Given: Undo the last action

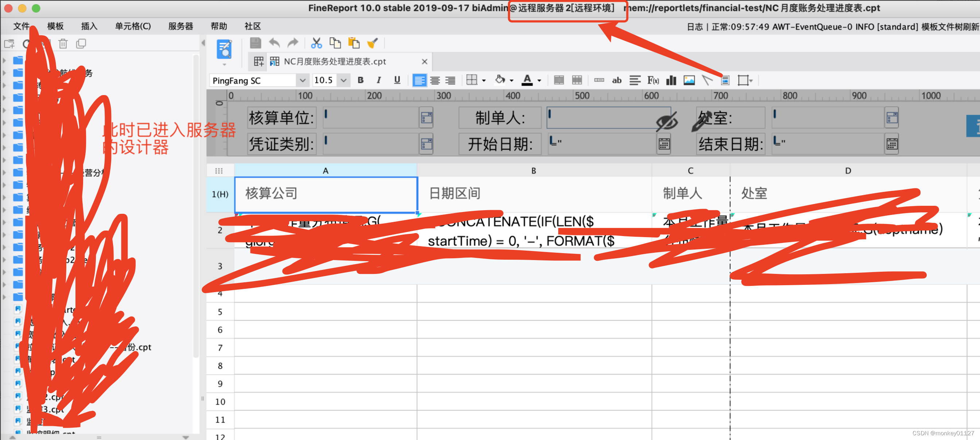Looking at the screenshot, I should pos(274,43).
